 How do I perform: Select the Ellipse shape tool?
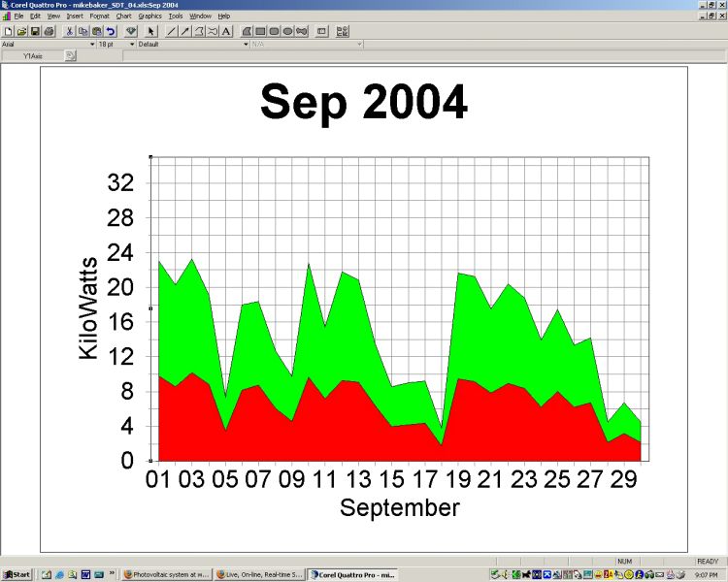[288, 31]
